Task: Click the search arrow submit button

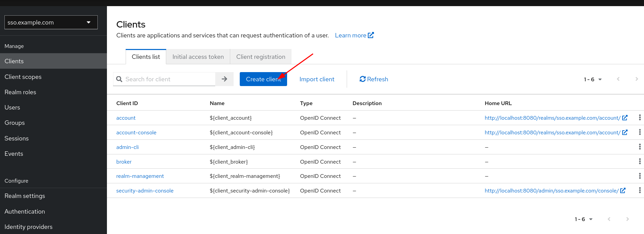Action: click(224, 79)
